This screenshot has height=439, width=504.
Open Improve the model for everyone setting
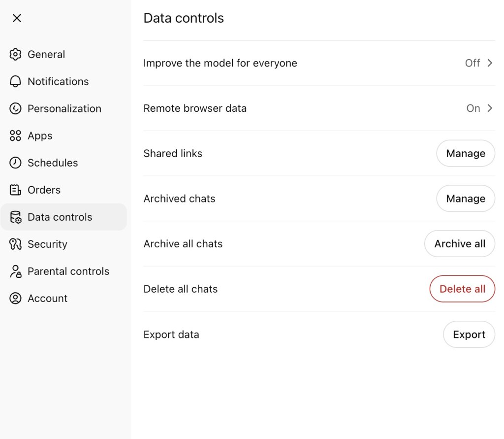[x=220, y=63]
